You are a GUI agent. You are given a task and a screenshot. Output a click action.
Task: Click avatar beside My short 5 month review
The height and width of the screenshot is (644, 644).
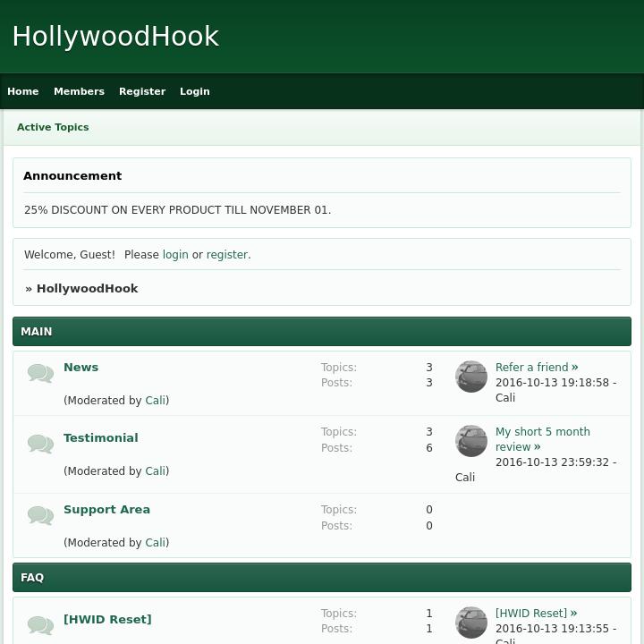pyautogui.click(x=471, y=441)
